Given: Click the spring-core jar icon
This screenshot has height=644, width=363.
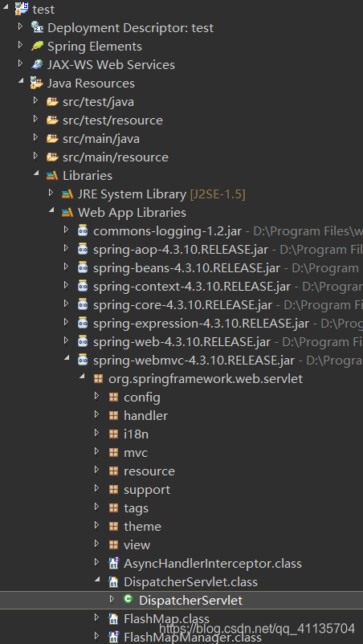Looking at the screenshot, I should (83, 304).
